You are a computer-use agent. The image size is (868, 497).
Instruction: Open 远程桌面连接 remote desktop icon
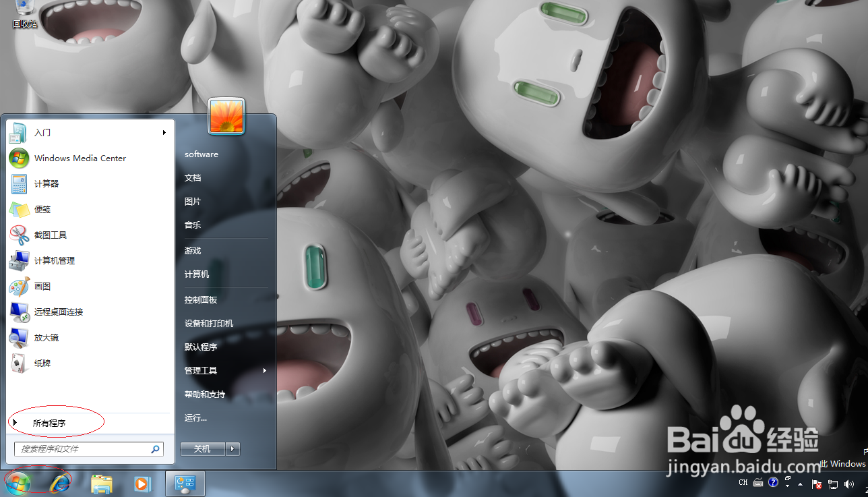(x=19, y=312)
